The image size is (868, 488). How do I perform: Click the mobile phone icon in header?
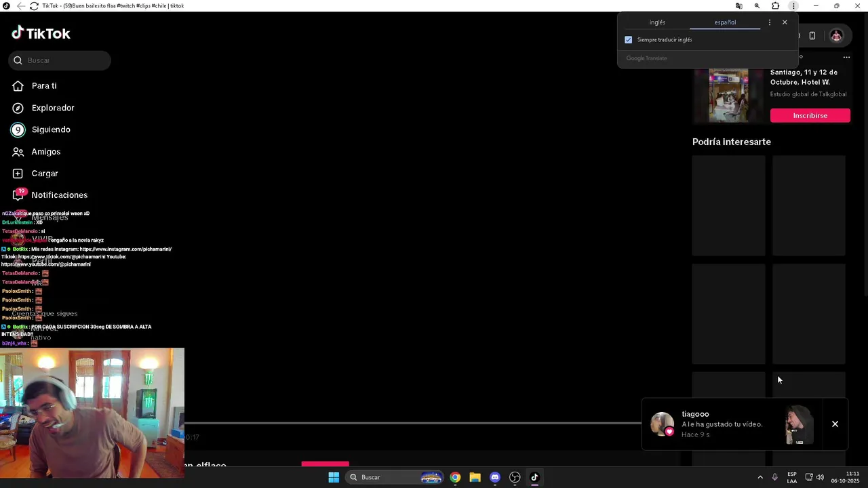click(x=812, y=36)
